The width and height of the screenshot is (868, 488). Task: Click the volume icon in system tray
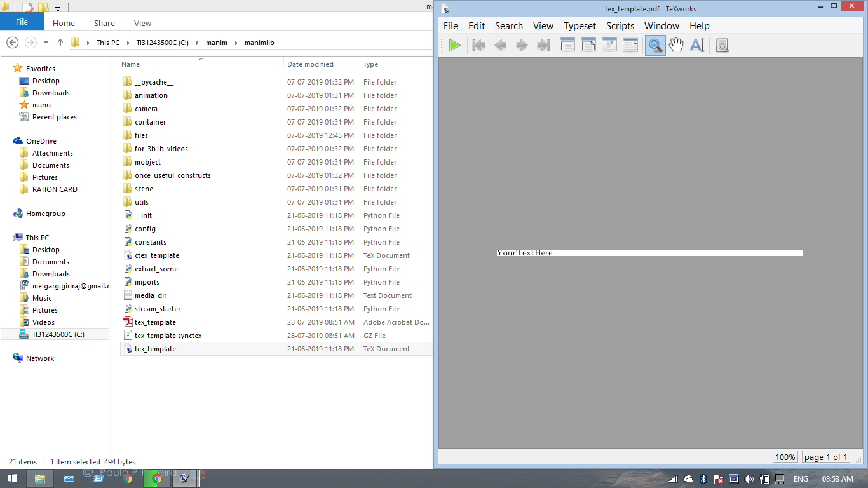749,478
